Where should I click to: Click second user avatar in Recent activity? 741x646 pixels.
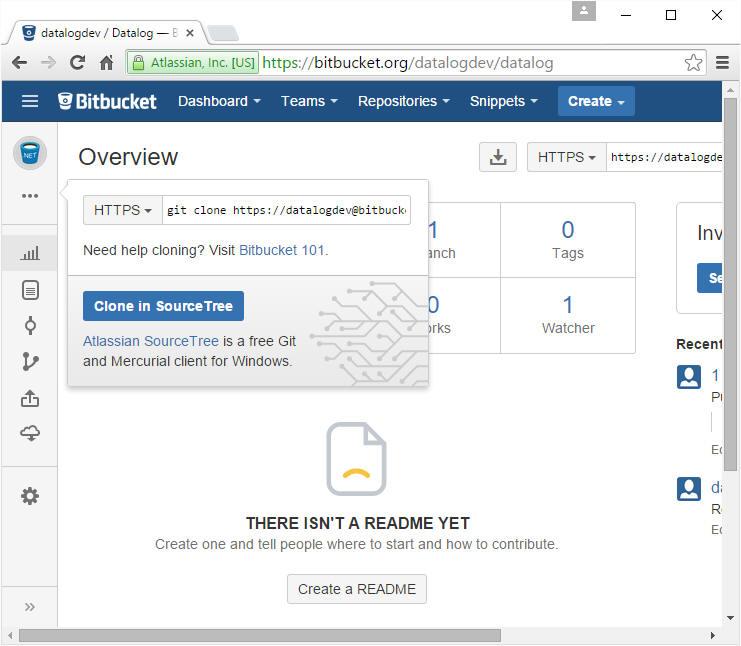coord(689,489)
